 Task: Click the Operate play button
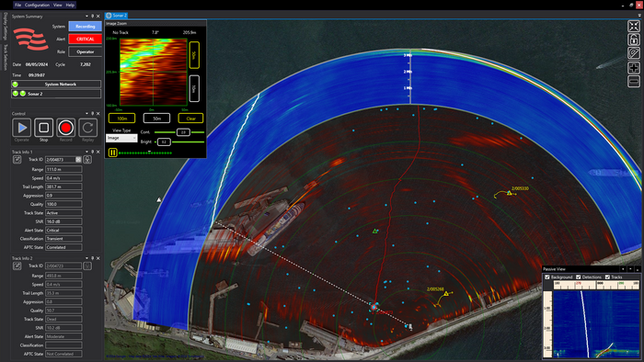(22, 128)
